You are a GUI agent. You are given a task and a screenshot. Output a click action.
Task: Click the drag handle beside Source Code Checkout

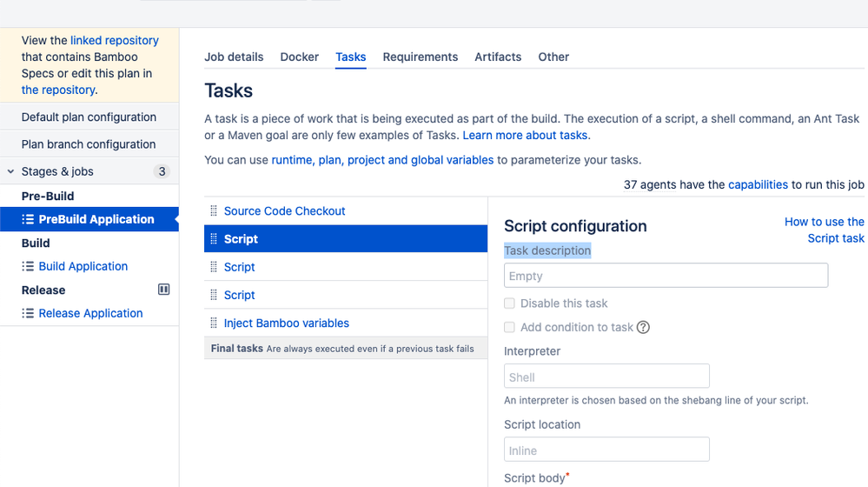point(214,211)
